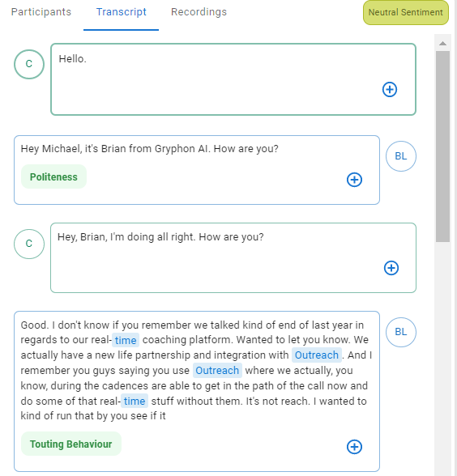
Task: Click the plus icon beside the Politeness tag
Action: (x=354, y=180)
